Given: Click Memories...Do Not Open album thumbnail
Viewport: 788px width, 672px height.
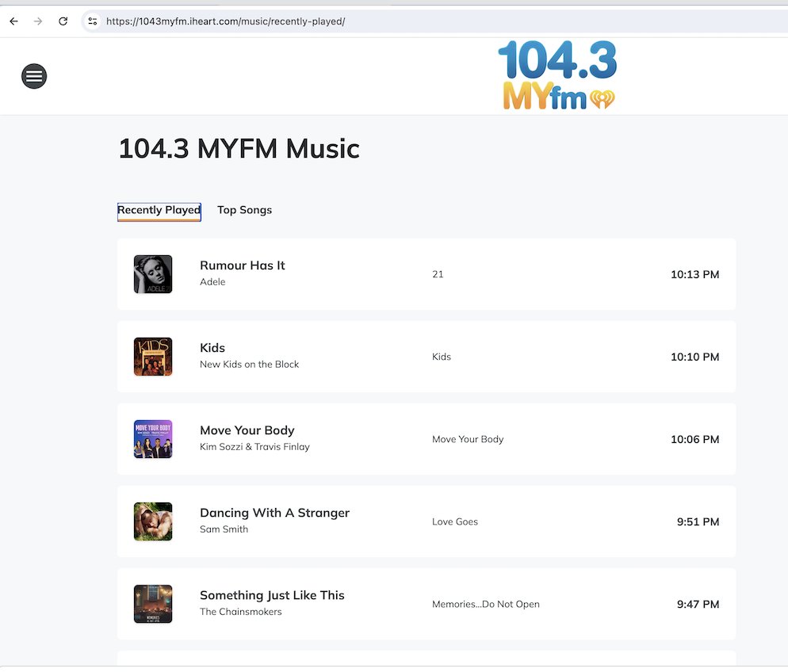Looking at the screenshot, I should (x=153, y=604).
